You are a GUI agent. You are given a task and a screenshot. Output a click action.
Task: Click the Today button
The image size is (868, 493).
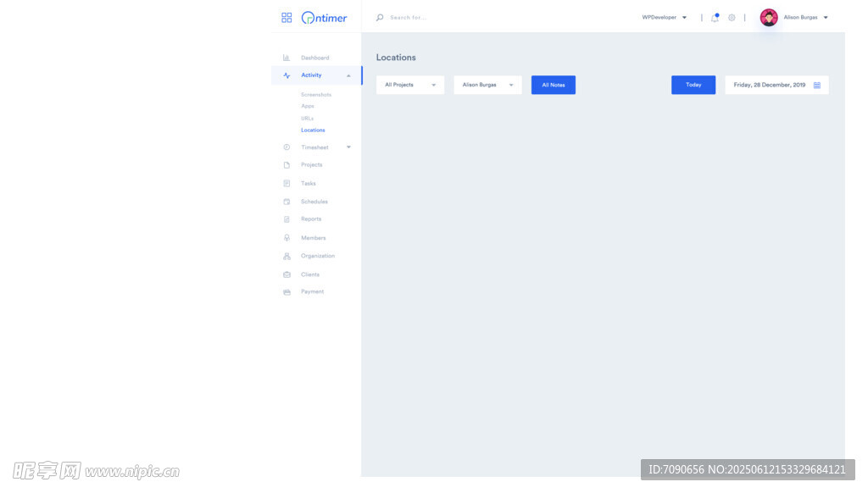pos(693,86)
